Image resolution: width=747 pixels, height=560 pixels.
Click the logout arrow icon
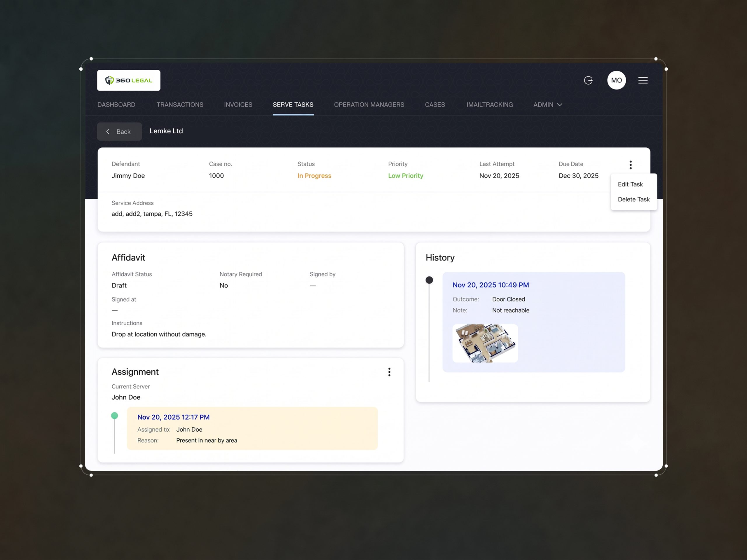(588, 80)
